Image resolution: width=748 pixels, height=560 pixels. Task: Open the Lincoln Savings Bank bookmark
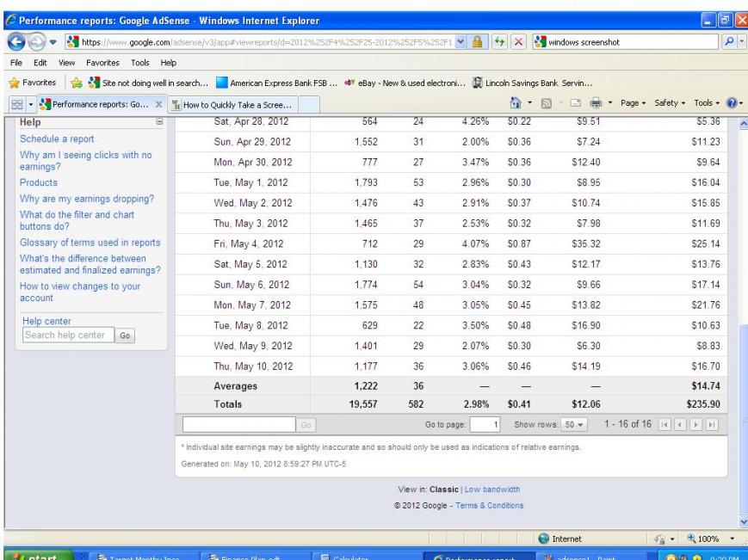tap(532, 83)
